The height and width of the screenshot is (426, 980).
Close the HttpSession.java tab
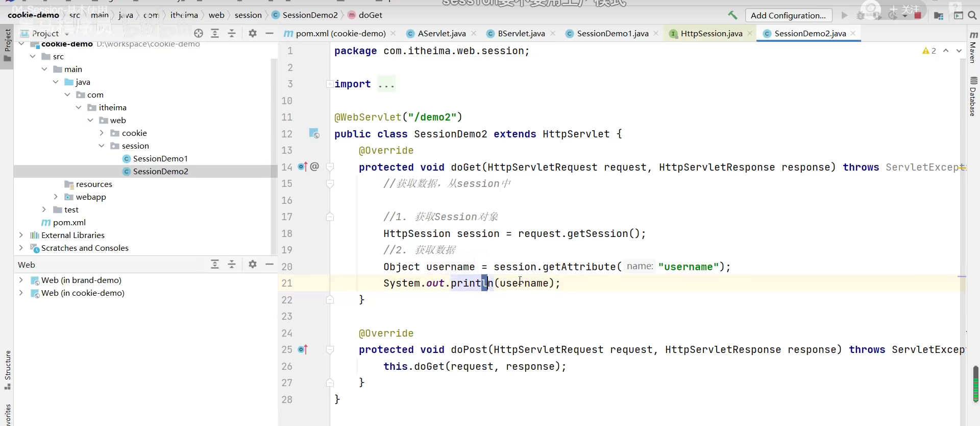coord(750,33)
